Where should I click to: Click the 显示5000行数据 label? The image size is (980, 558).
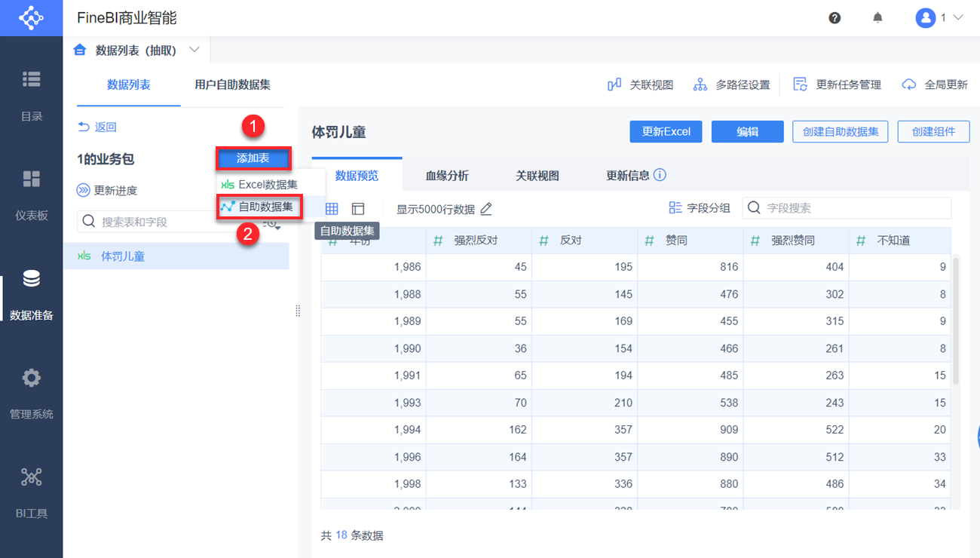point(436,209)
